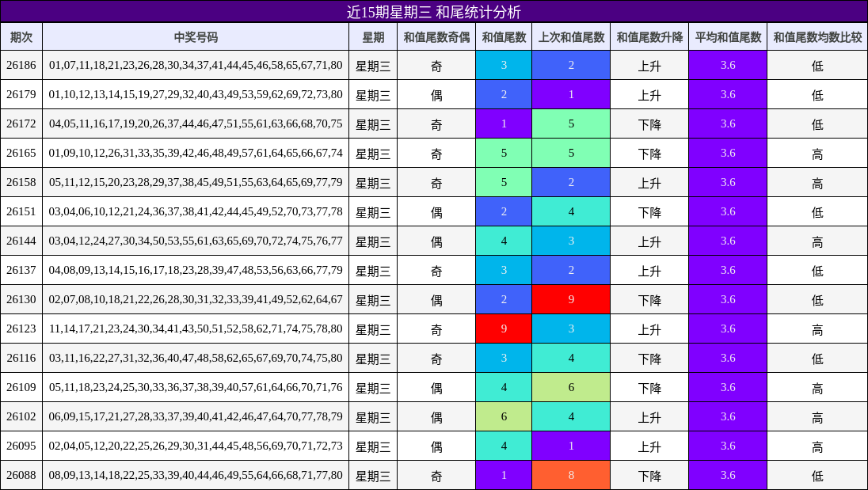Click period number 26130
868x490 pixels.
pos(21,300)
